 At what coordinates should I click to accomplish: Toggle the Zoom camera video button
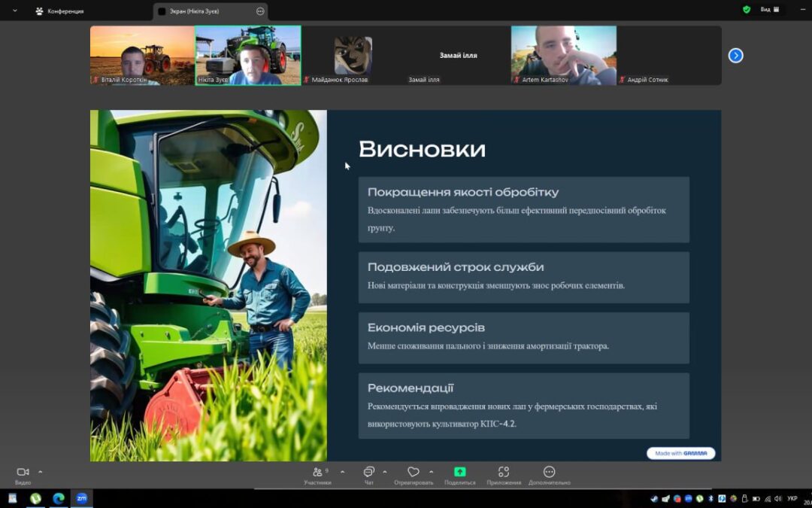[23, 473]
